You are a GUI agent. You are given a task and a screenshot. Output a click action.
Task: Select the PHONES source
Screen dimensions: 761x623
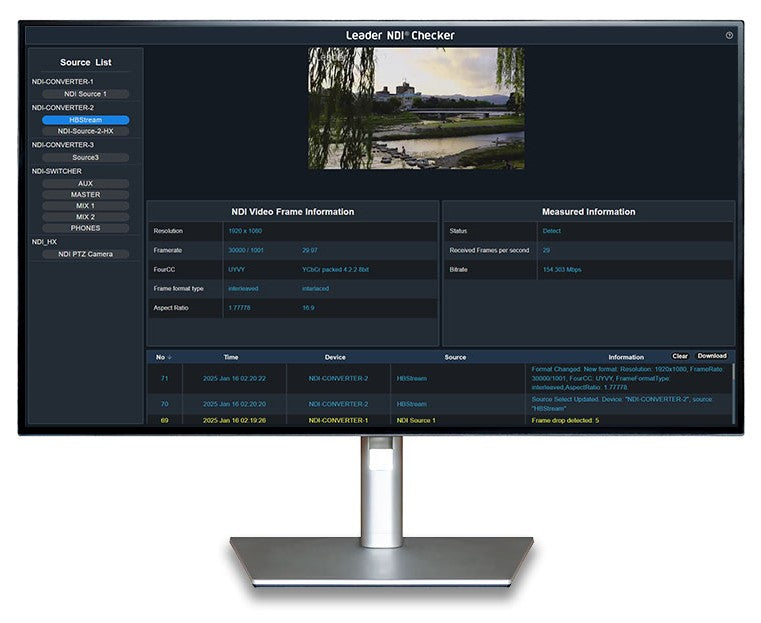coord(85,228)
